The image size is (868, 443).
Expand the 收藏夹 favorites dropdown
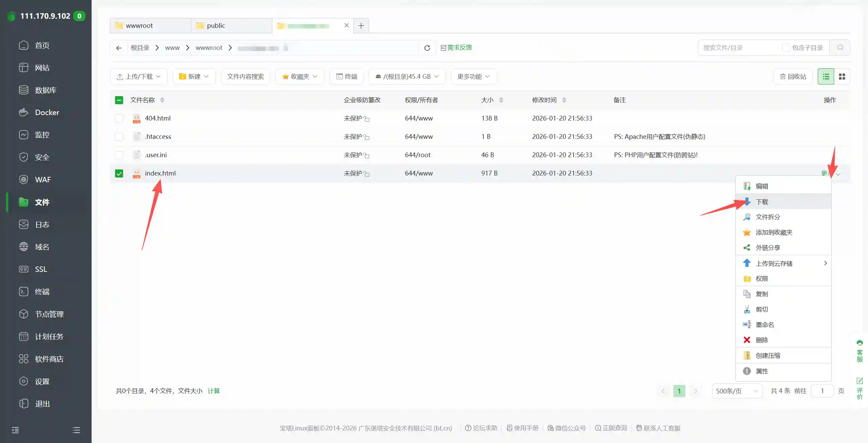point(300,76)
